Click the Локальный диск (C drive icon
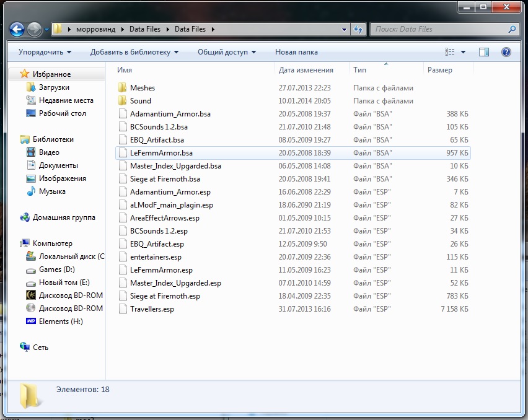This screenshot has height=420, width=528. pyautogui.click(x=30, y=256)
